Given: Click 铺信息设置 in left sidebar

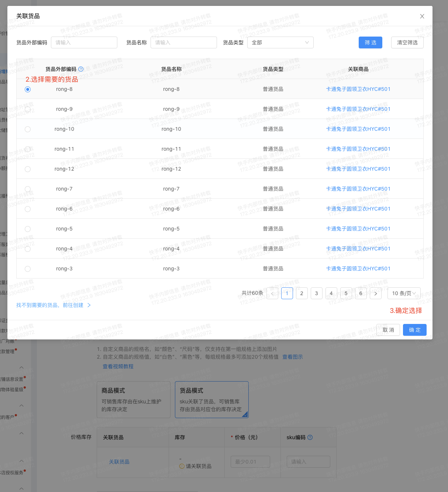Looking at the screenshot, I should tap(12, 379).
